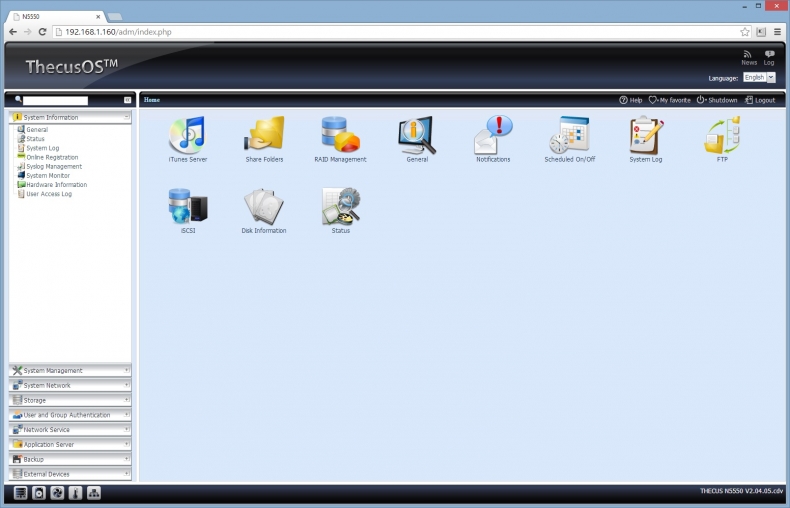Image resolution: width=790 pixels, height=508 pixels.
Task: Click the ThecusOS logo
Action: (72, 67)
